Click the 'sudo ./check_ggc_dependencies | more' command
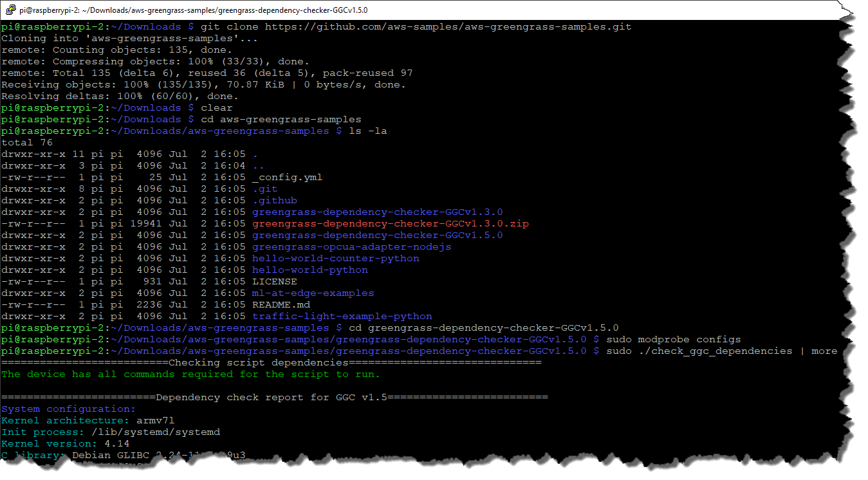 pos(722,351)
